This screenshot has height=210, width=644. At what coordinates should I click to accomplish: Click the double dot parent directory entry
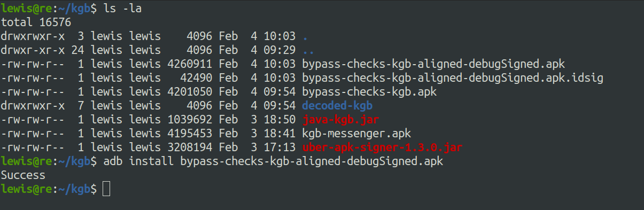pyautogui.click(x=308, y=50)
